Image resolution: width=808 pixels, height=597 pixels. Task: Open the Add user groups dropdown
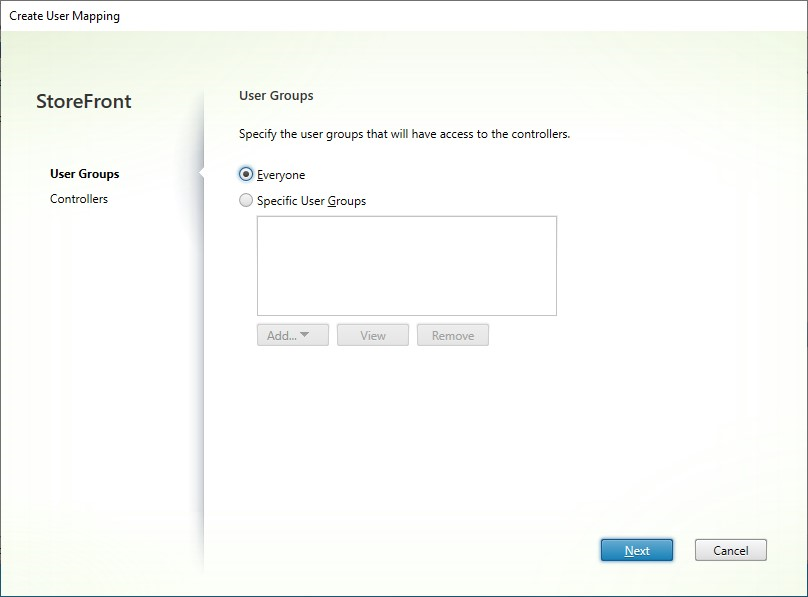click(x=291, y=335)
